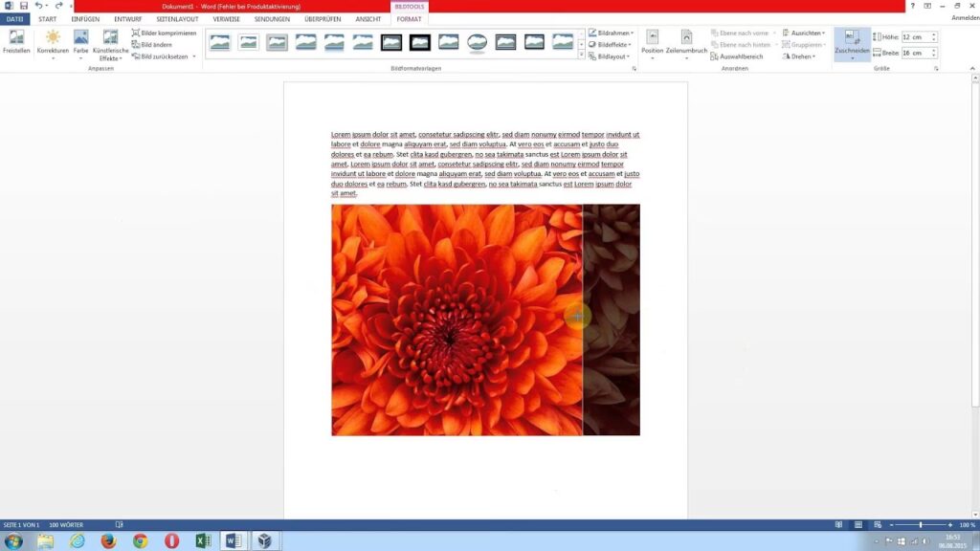
Task: Select the Zuschneiden crop tool
Action: tap(852, 41)
